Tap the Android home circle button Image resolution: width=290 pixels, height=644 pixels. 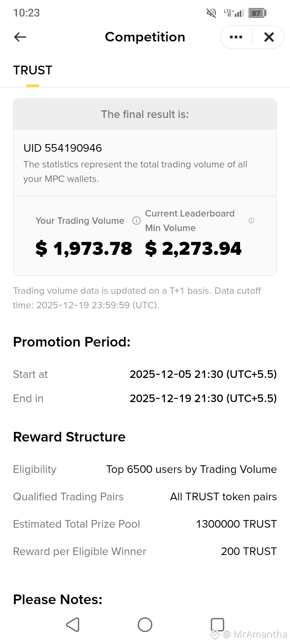(x=145, y=625)
